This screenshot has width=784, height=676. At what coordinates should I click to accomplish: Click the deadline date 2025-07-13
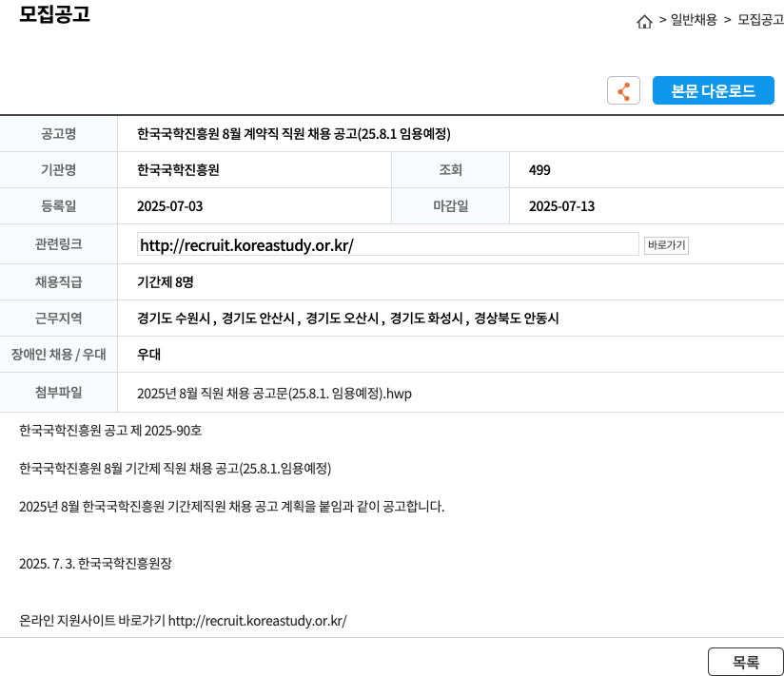click(562, 206)
